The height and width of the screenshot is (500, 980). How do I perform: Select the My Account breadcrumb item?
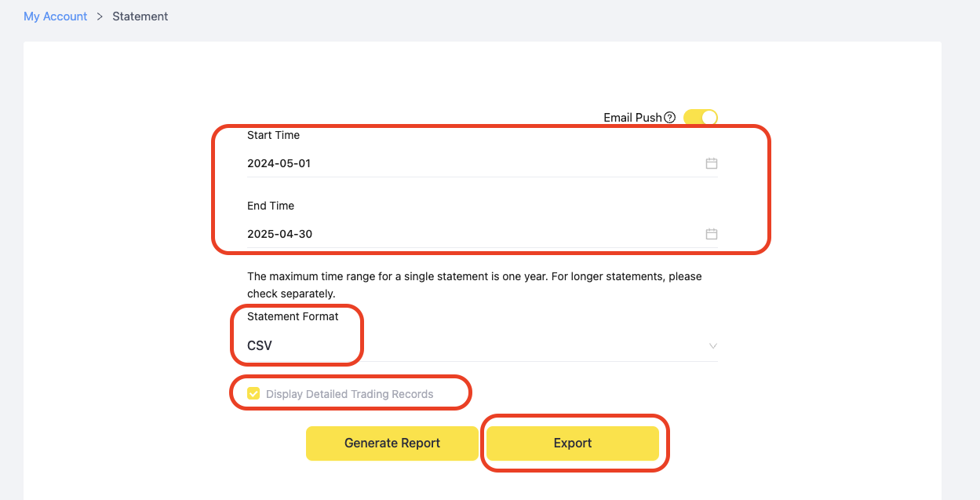click(55, 16)
